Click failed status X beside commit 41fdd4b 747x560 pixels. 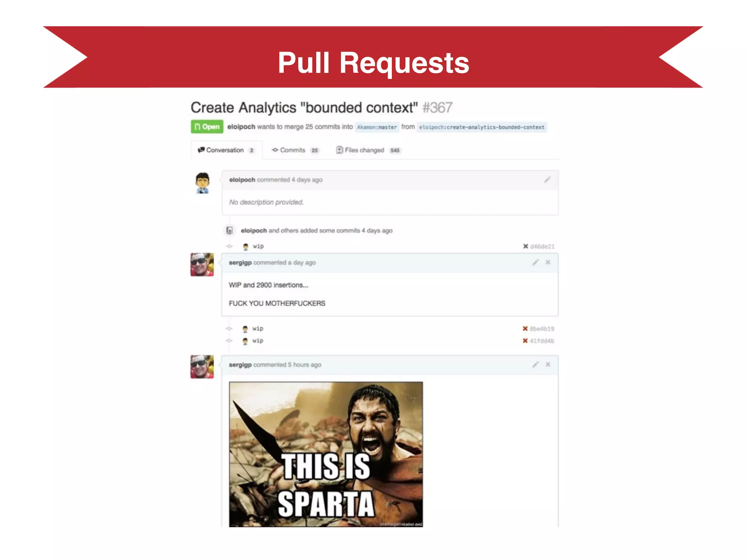click(525, 341)
